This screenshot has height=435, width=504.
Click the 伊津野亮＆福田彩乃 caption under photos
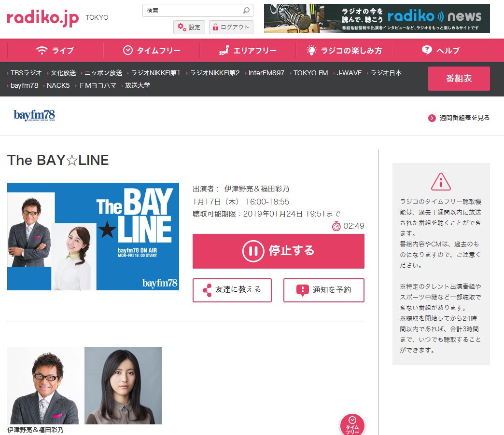pos(35,430)
